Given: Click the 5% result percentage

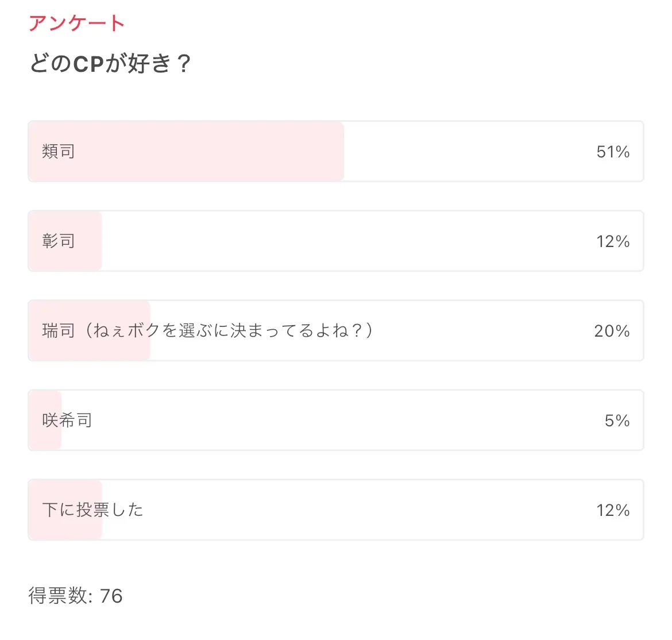Looking at the screenshot, I should [617, 421].
